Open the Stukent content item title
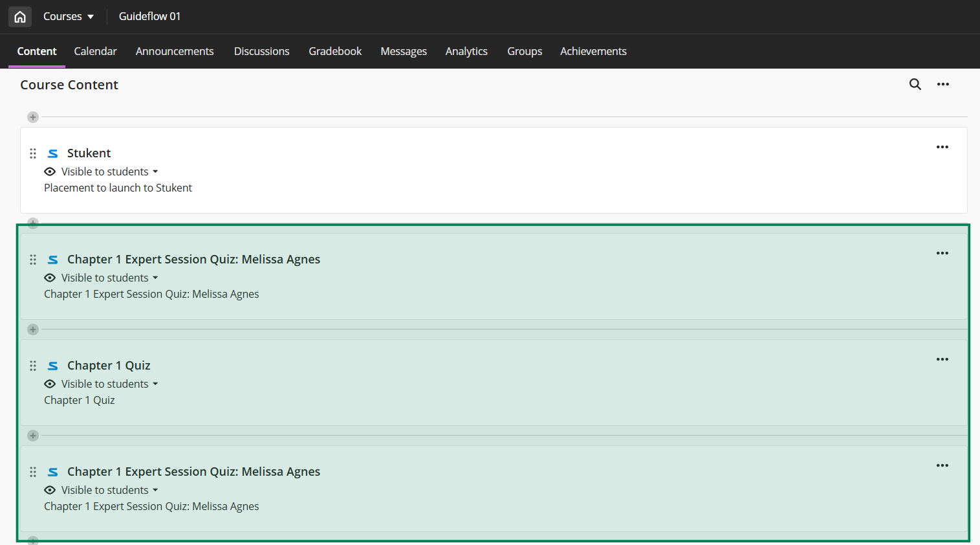980x545 pixels. (x=89, y=153)
